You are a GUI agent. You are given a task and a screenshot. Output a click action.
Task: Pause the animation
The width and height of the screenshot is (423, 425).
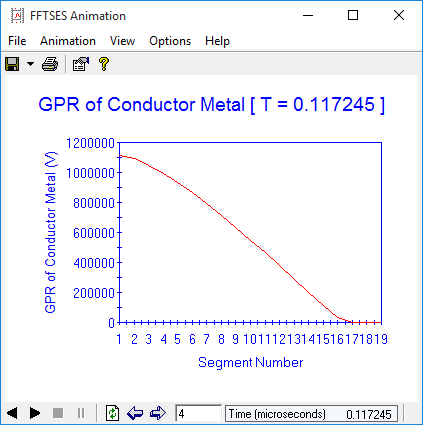pos(81,413)
